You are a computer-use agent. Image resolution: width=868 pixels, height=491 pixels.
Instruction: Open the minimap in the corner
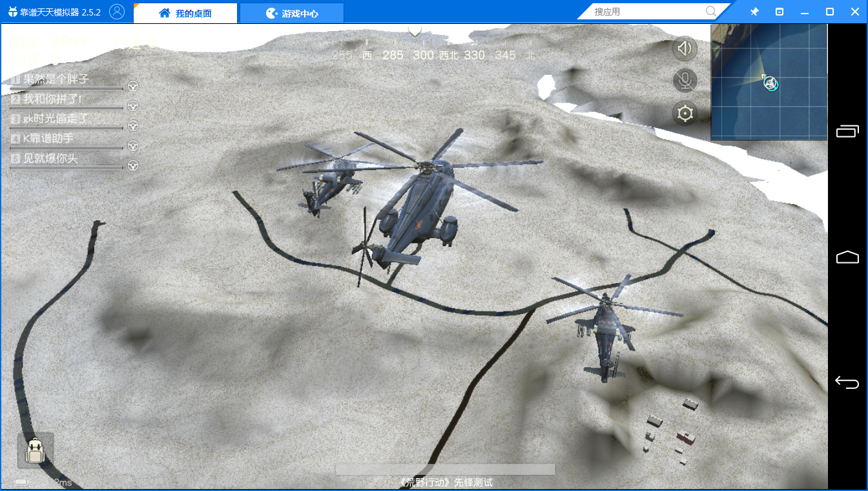769,82
